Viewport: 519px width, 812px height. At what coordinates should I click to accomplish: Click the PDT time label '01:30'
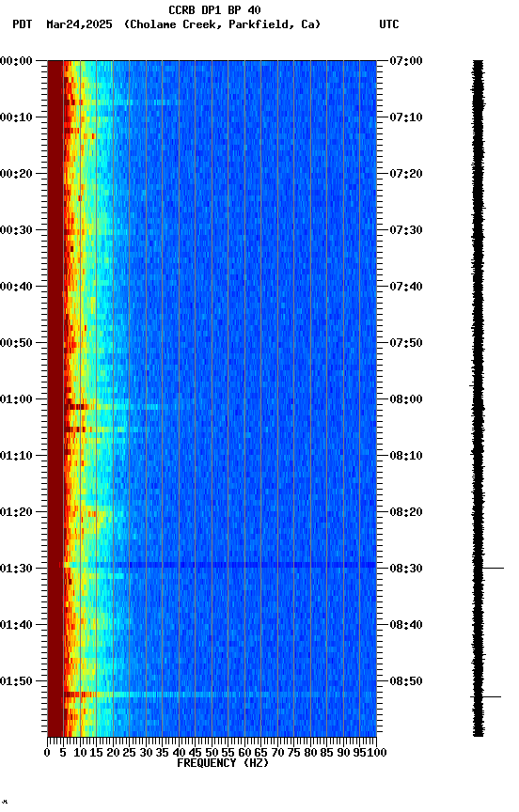click(x=16, y=570)
